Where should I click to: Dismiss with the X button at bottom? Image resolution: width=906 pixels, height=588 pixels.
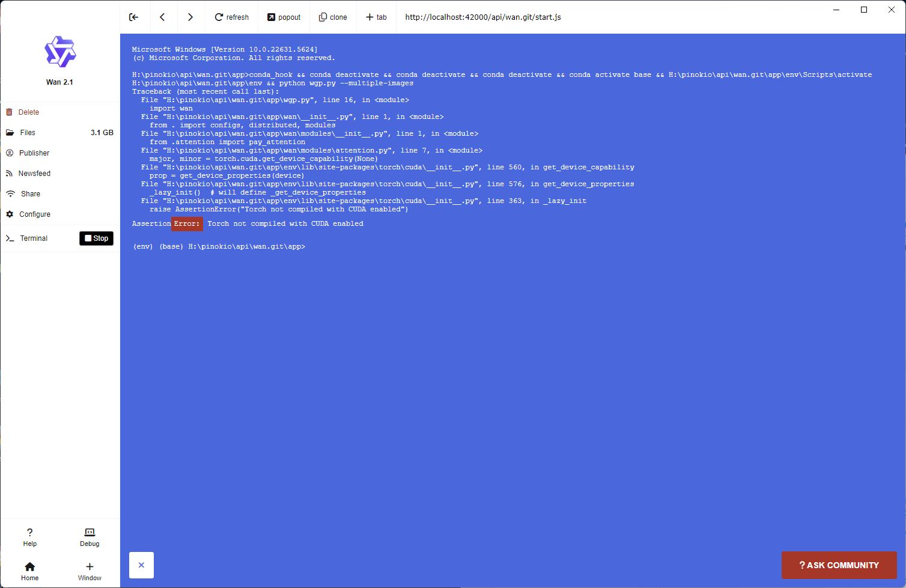(141, 565)
